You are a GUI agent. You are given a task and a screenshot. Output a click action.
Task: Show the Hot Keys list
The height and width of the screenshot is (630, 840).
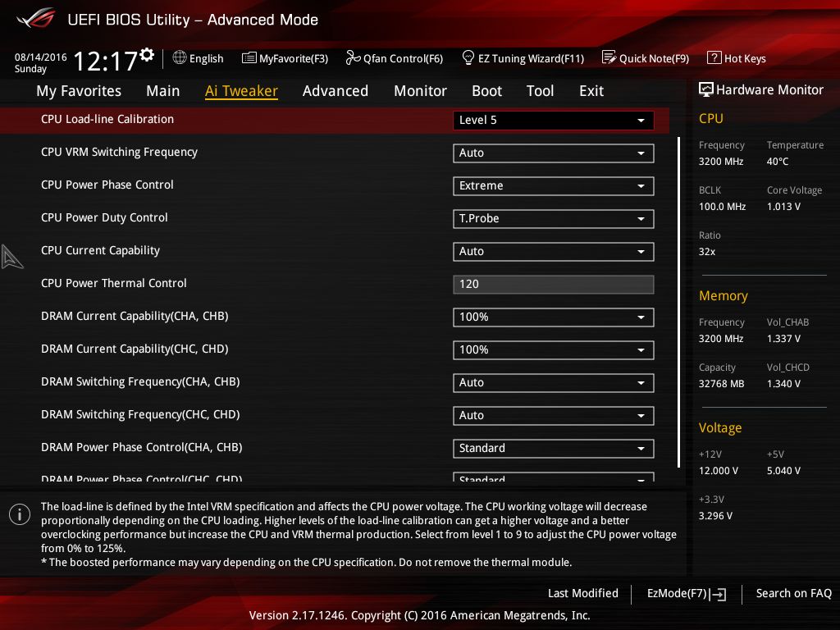tap(737, 58)
